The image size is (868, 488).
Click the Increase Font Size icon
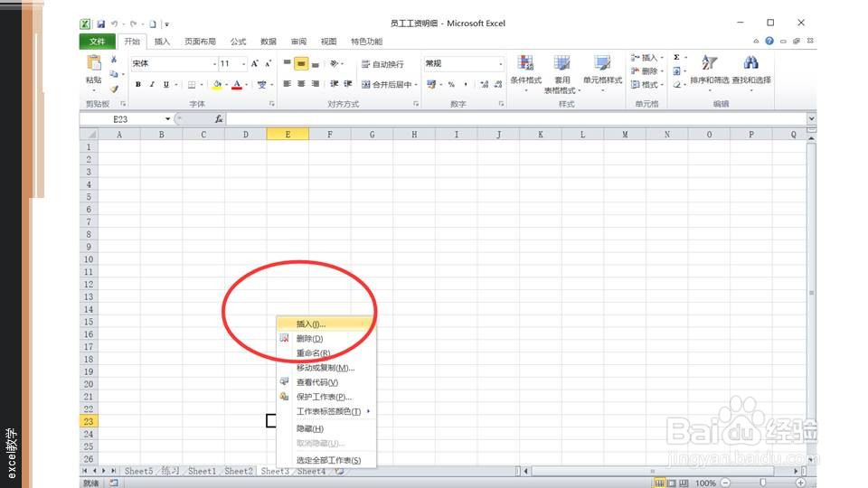tap(254, 63)
